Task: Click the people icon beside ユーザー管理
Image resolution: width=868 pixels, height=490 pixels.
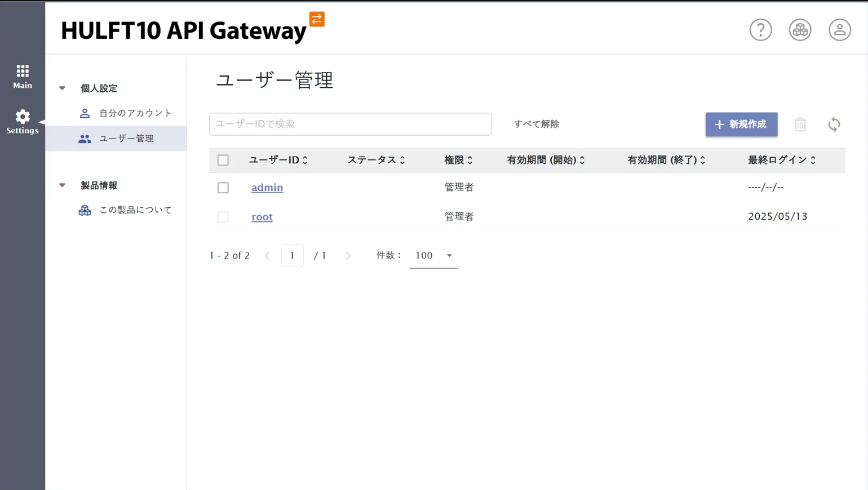Action: click(x=85, y=139)
